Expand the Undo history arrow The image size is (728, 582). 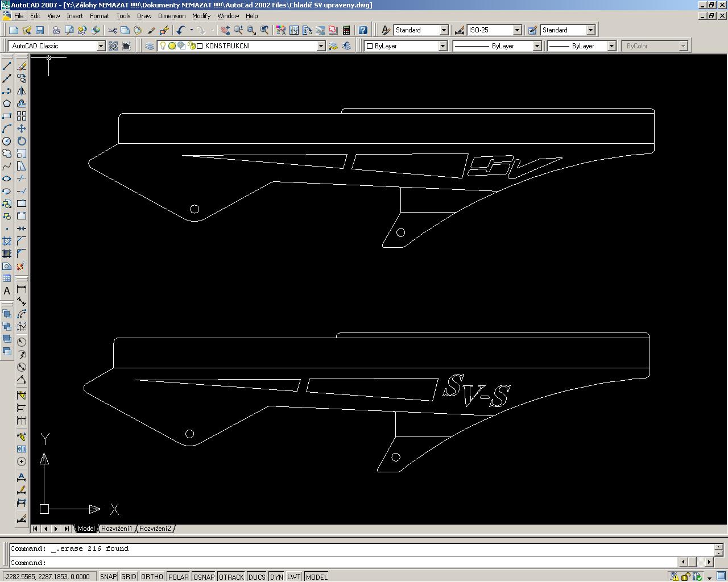coord(192,30)
